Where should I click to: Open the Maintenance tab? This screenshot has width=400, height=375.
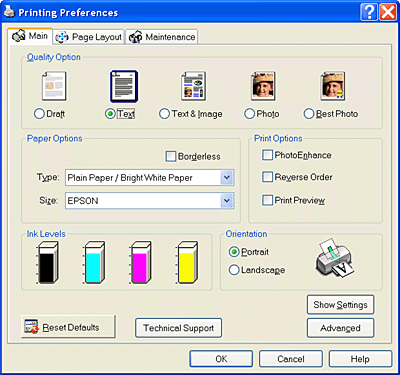point(162,37)
